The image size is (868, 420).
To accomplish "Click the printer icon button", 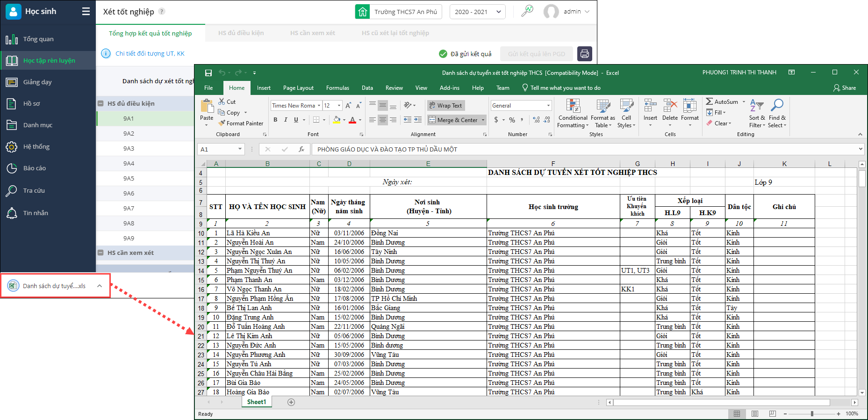I will tap(584, 54).
